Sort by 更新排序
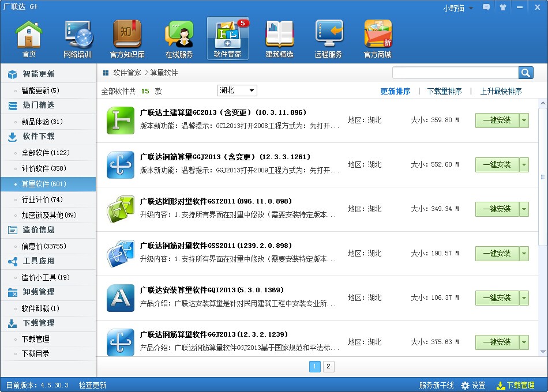Viewport: 548px width, 392px height. (x=395, y=92)
